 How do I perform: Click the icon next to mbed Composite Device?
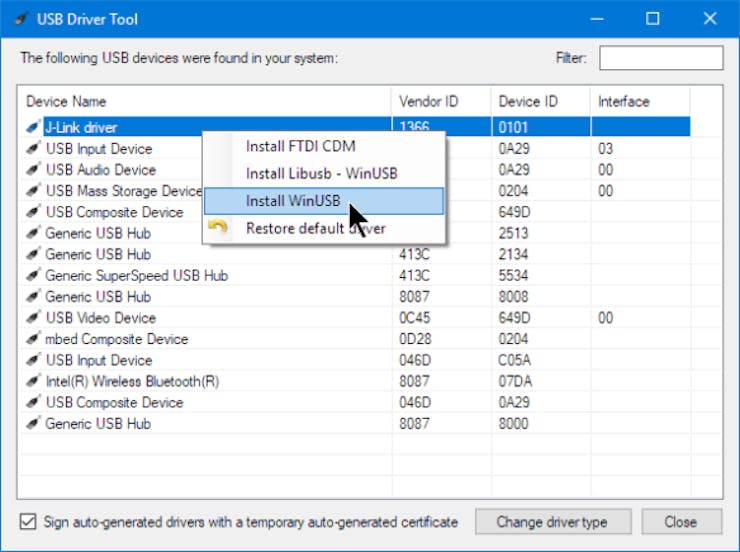coord(34,339)
